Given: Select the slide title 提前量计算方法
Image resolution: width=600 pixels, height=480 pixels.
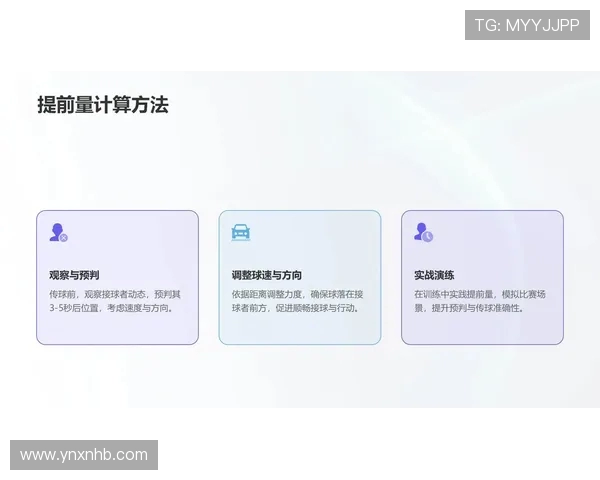Looking at the screenshot, I should (103, 105).
